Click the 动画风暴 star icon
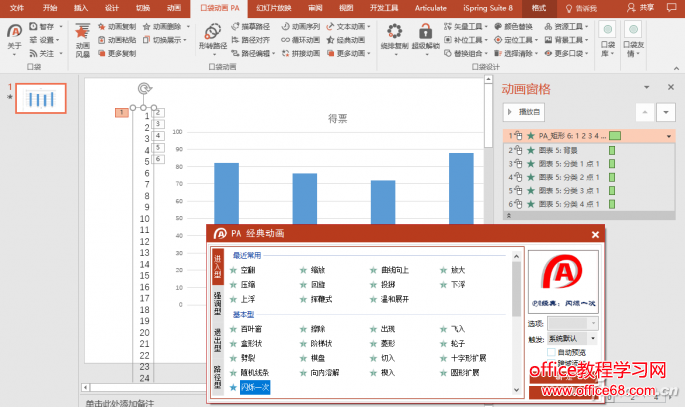This screenshot has width=685, height=407. (x=83, y=34)
